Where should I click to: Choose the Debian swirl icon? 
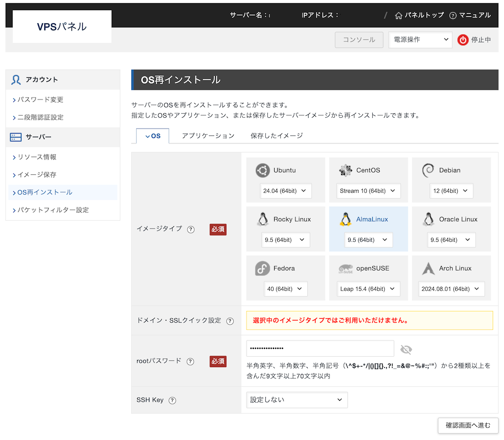click(428, 170)
